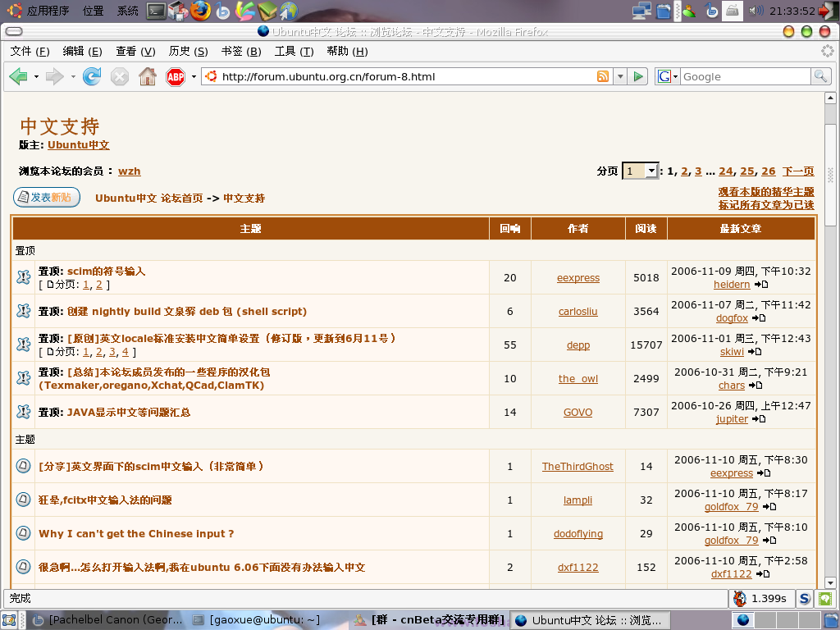The width and height of the screenshot is (840, 630).
Task: Open the 帮助 (H) menu
Action: (347, 52)
